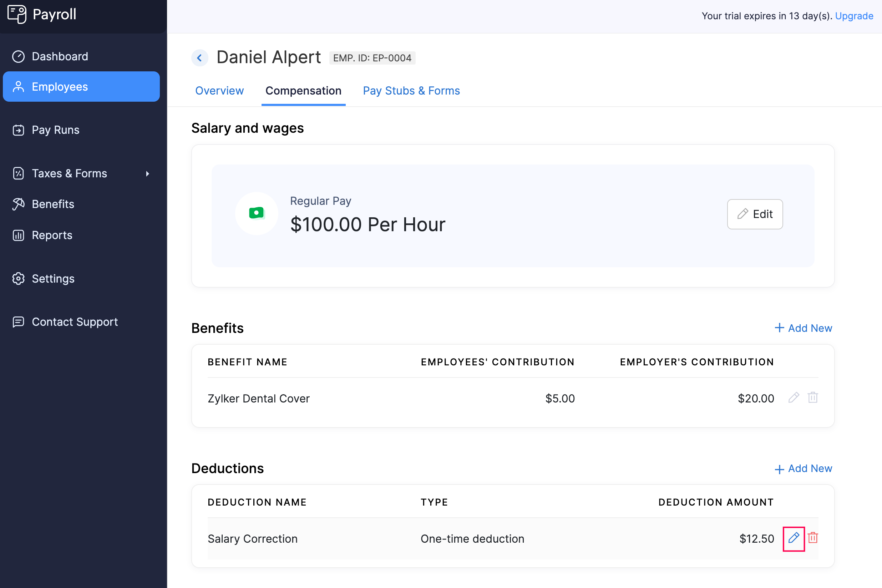Click the Dashboard icon in sidebar
Screen dimensions: 882x588
pyautogui.click(x=19, y=56)
